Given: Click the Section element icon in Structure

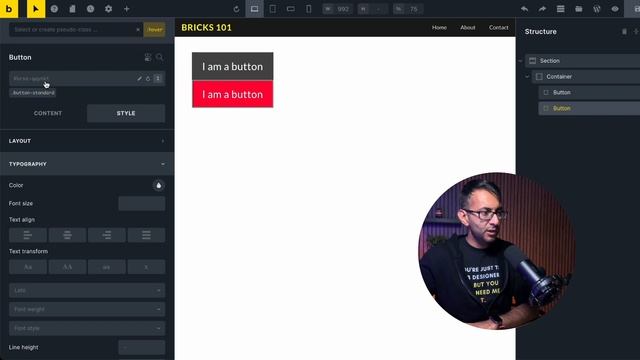Looking at the screenshot, I should (532, 61).
